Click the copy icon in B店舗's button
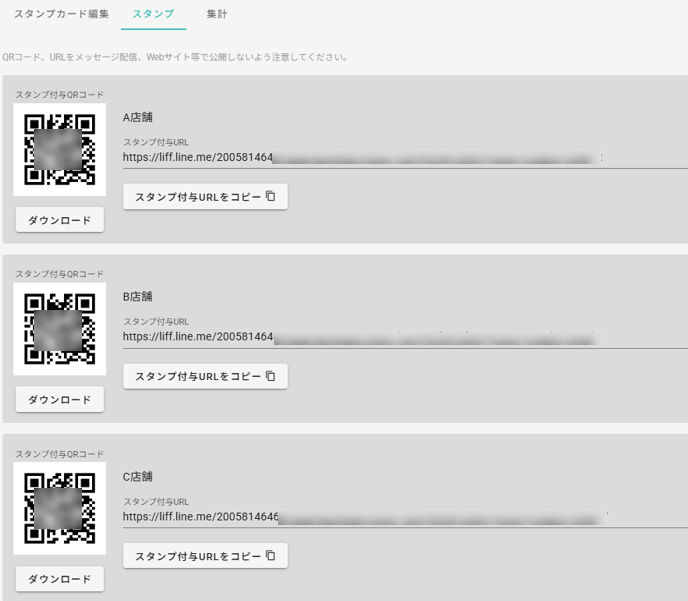This screenshot has width=688, height=601. click(271, 376)
